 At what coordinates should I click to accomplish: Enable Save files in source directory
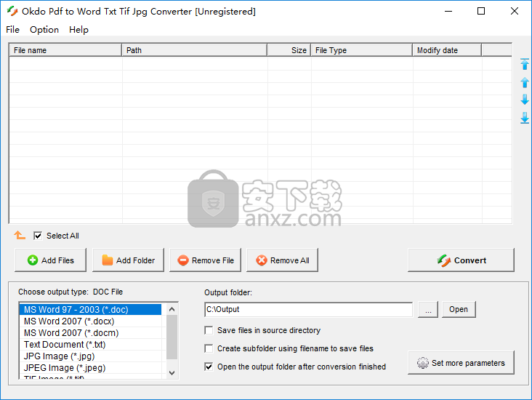(x=209, y=330)
